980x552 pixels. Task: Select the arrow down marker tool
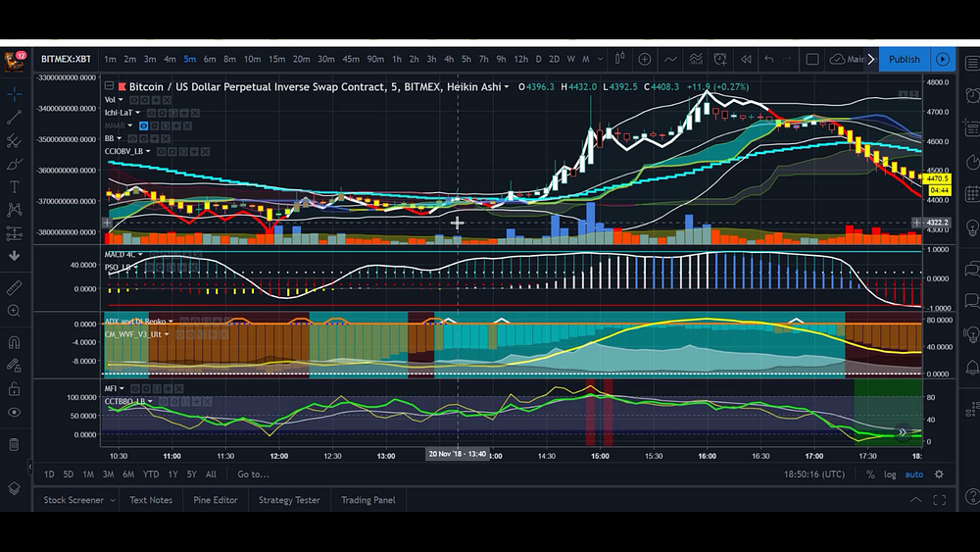[15, 256]
